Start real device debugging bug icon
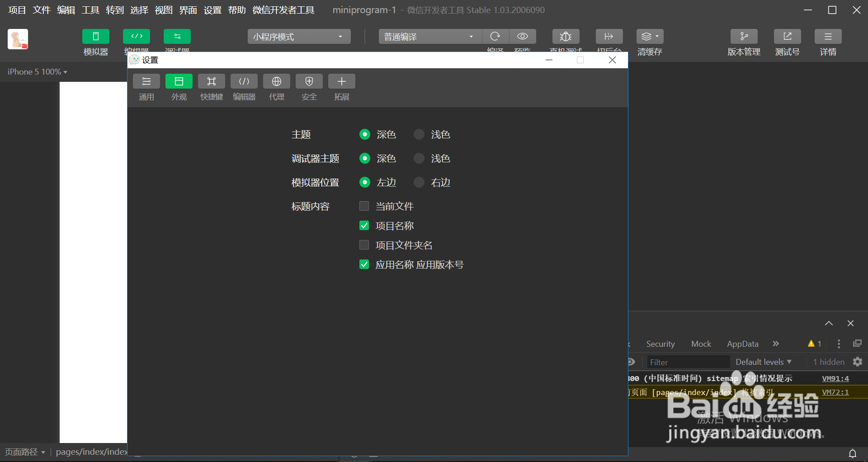Image resolution: width=868 pixels, height=462 pixels. (566, 37)
